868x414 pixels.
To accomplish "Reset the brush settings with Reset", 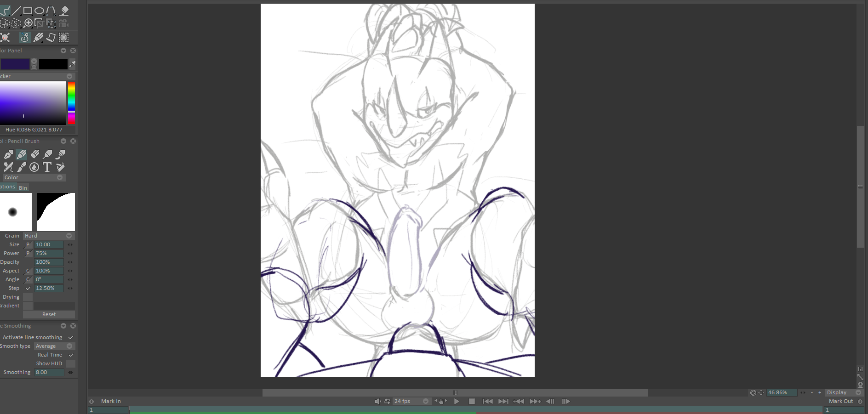I will 49,314.
